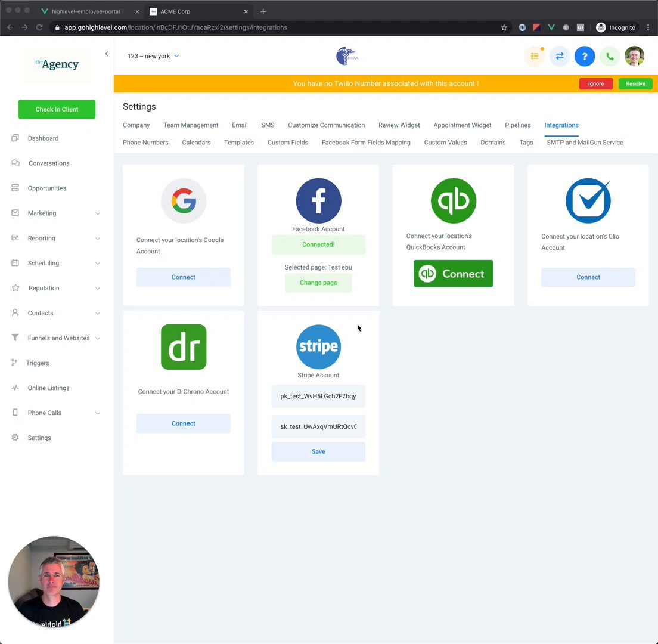Image resolution: width=658 pixels, height=644 pixels.
Task: Resolve the Twilio number warning
Action: tap(635, 83)
